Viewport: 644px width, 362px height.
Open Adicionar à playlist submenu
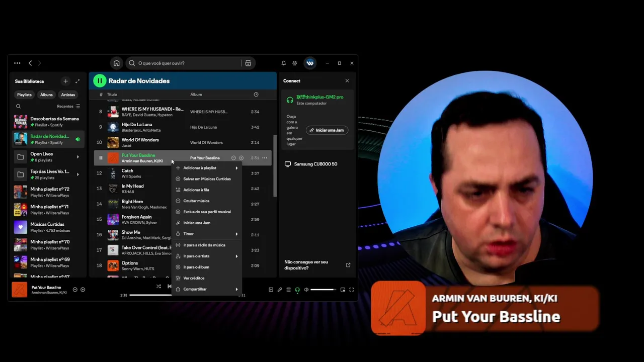207,168
